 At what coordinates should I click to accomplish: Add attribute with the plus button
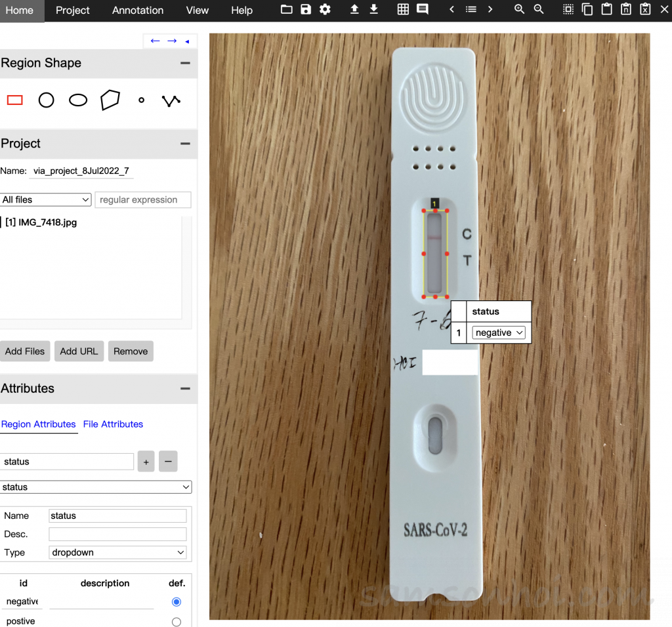(146, 462)
